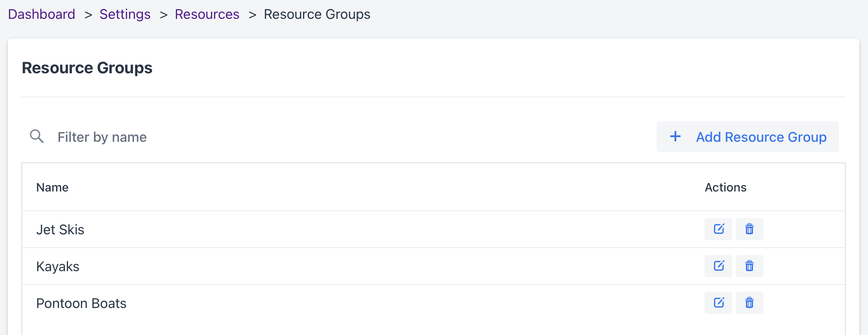The width and height of the screenshot is (868, 335).
Task: Delete the Jet Skis resource group
Action: point(749,229)
